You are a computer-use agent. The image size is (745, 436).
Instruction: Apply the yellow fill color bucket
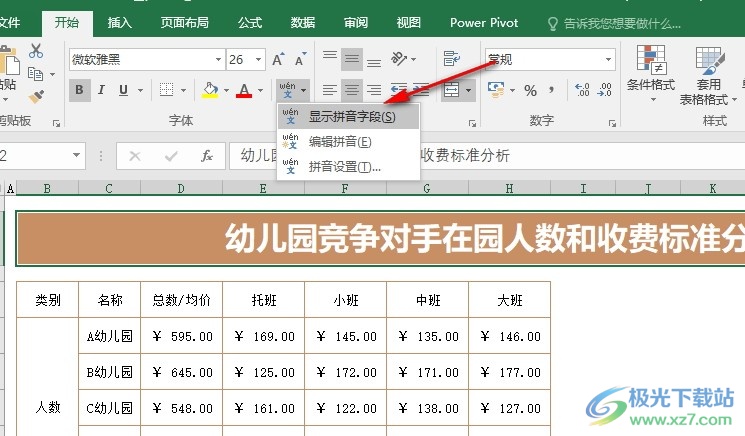pos(210,90)
